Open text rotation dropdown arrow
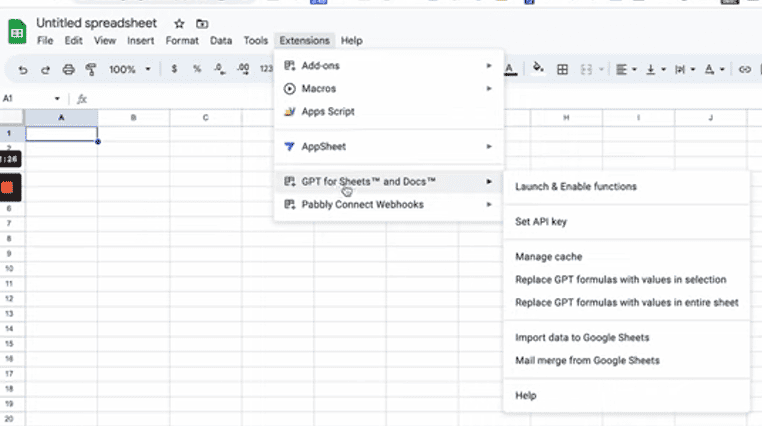 tap(722, 69)
